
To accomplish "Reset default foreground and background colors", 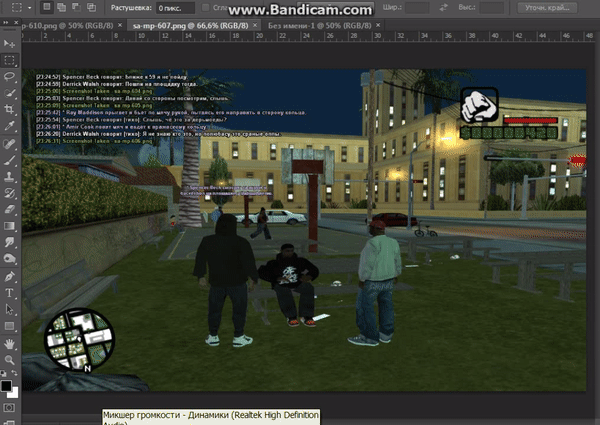I will click(3, 373).
